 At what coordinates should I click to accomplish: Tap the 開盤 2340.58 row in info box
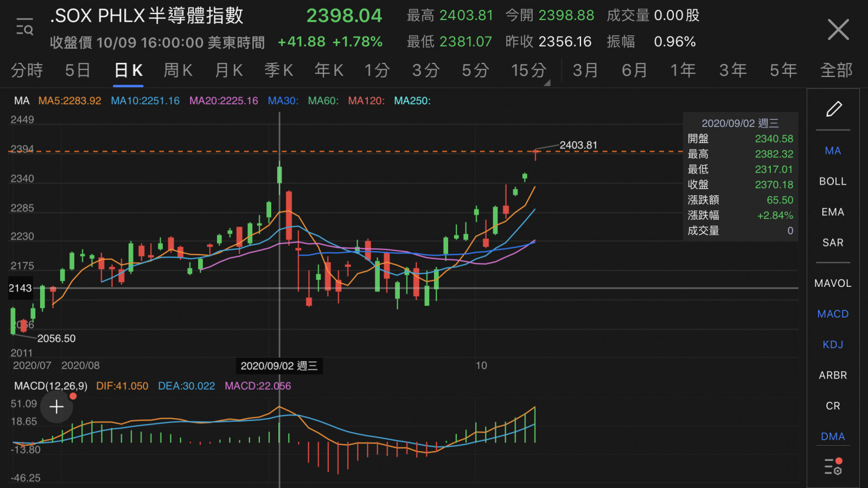[741, 139]
